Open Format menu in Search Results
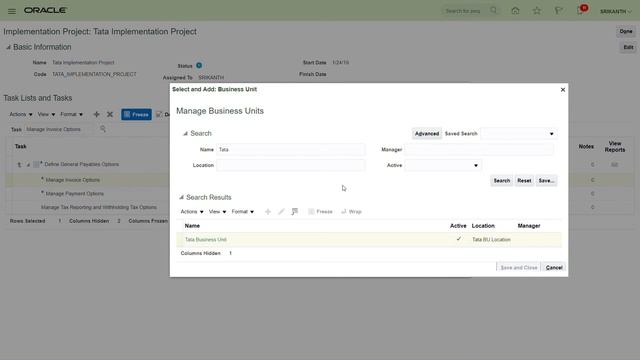640x360 pixels. (242, 211)
